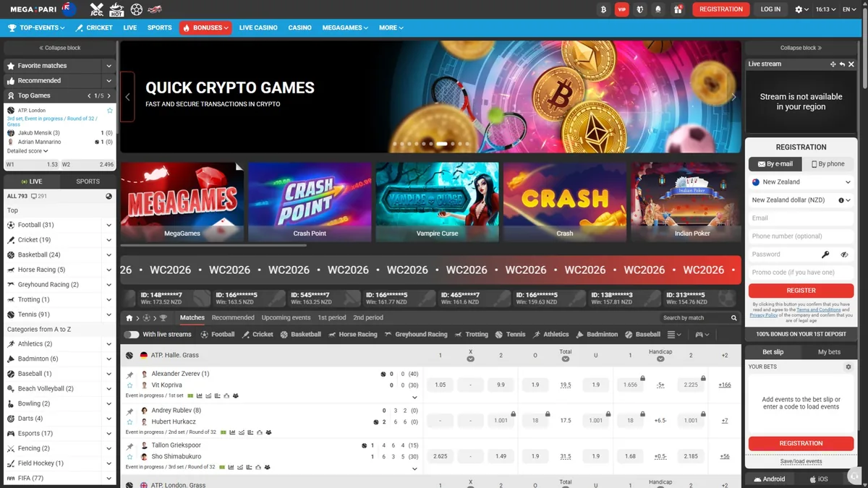Screen dimensions: 868x488
Task: Click REGISTRATION button in top header
Action: (721, 9)
